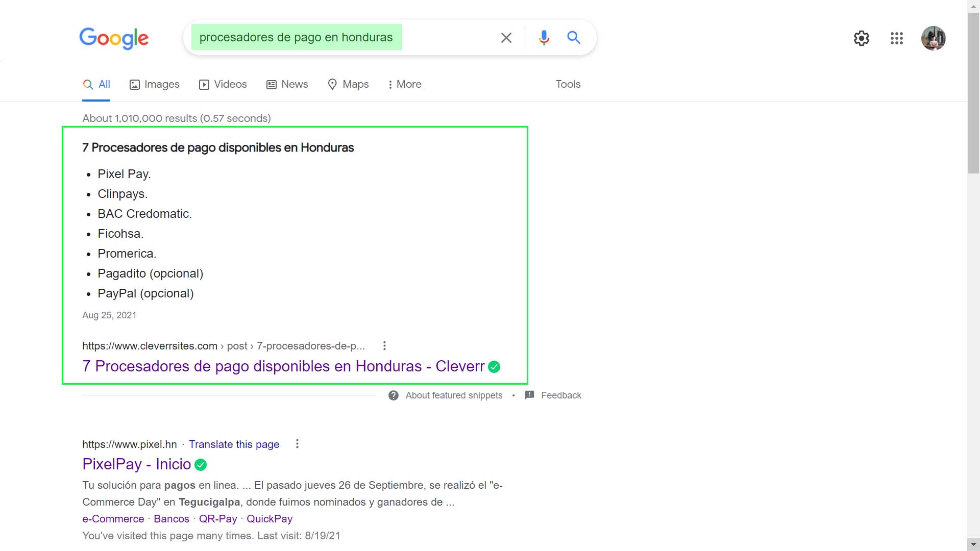Viewport: 980px width, 551px height.
Task: Open the e-Commerce sitelink
Action: point(113,519)
